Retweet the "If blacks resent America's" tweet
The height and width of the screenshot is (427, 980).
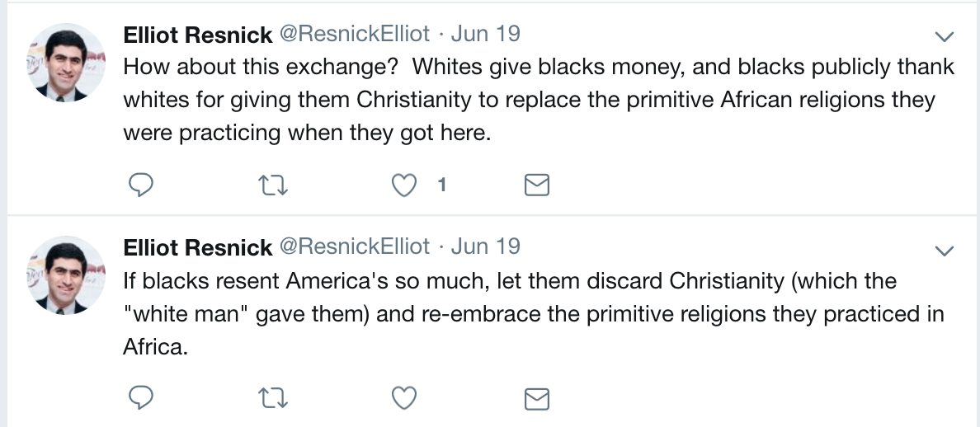click(272, 398)
